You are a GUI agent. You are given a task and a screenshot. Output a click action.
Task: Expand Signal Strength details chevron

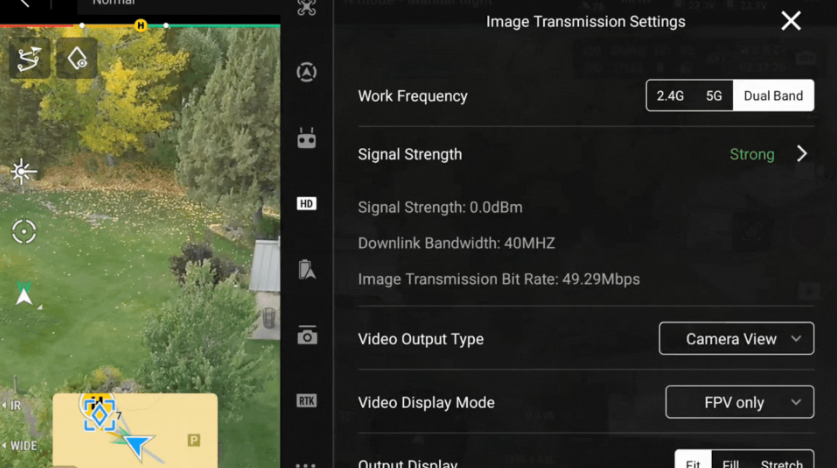(801, 154)
